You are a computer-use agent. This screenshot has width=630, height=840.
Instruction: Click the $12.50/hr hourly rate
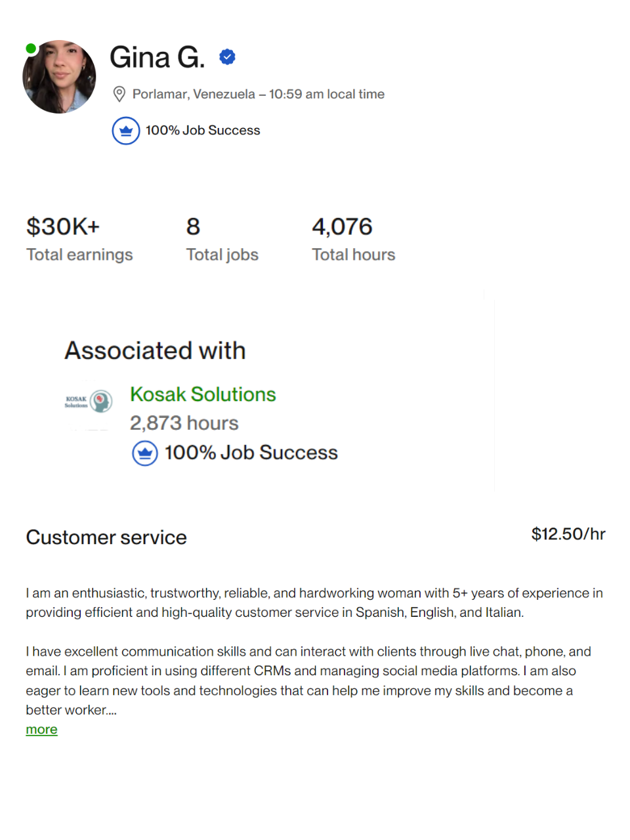click(568, 534)
